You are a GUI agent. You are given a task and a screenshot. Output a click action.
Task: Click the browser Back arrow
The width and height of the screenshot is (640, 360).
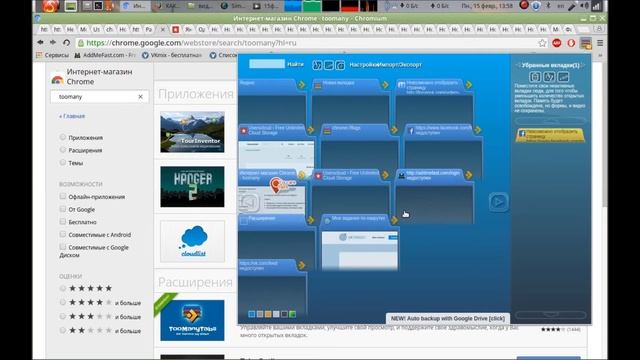tap(40, 42)
